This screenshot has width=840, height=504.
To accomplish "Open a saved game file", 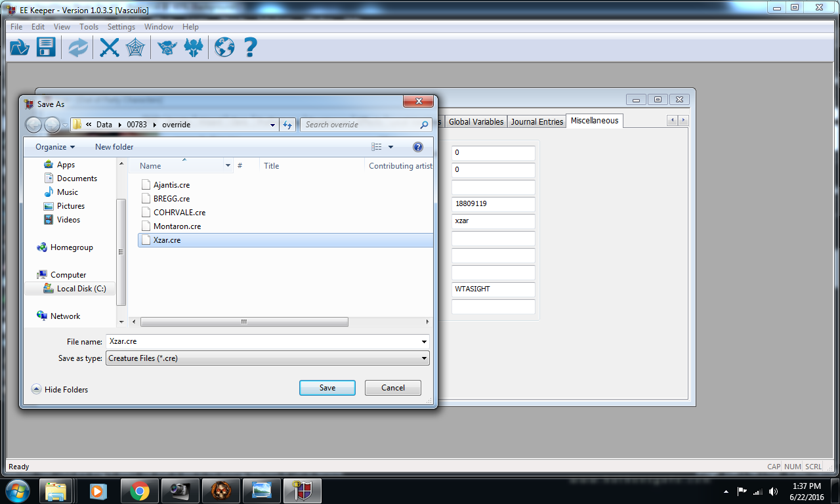I will pos(18,47).
